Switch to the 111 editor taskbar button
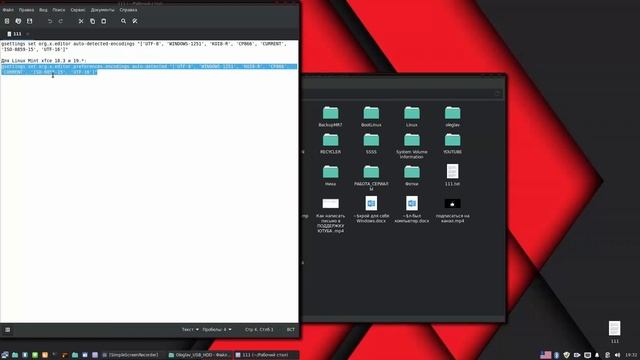 coord(266,355)
